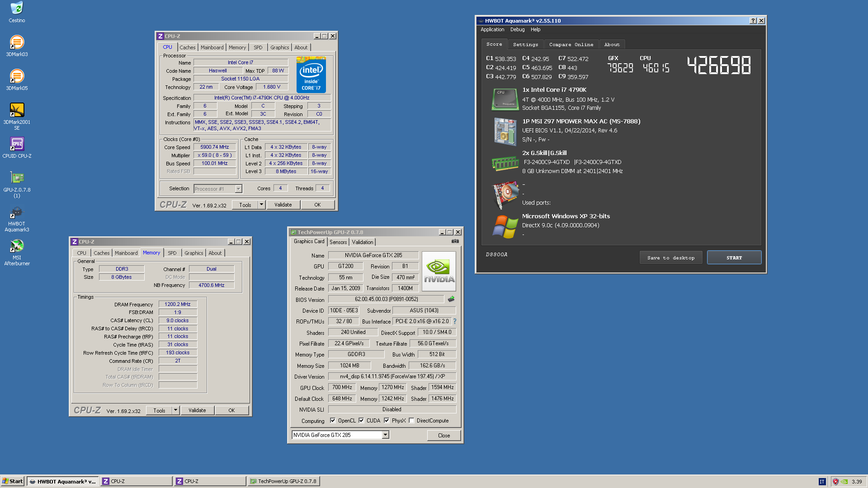Toggle the PhysX checkbox in GPU-Z
The image size is (868, 488).
pyautogui.click(x=387, y=421)
